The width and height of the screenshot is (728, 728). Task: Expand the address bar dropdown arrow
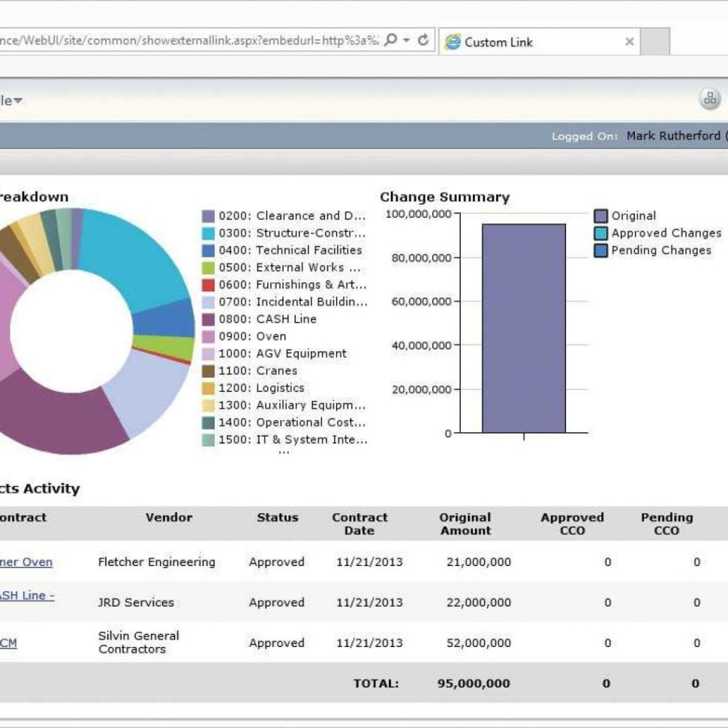pos(406,41)
